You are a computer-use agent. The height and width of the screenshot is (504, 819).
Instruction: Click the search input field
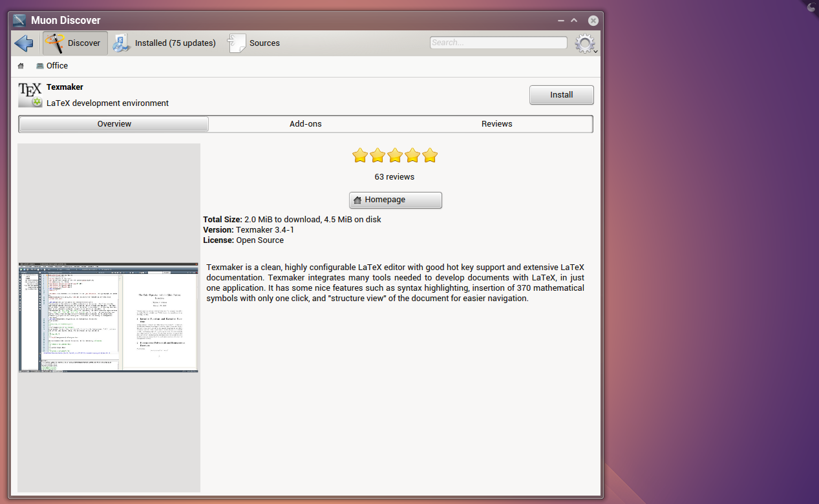coord(498,43)
